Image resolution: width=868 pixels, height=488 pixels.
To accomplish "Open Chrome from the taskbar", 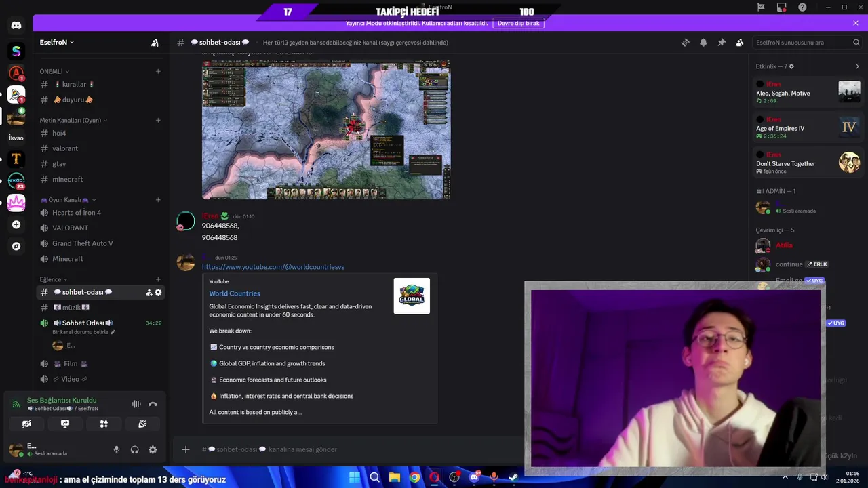I will point(414,477).
